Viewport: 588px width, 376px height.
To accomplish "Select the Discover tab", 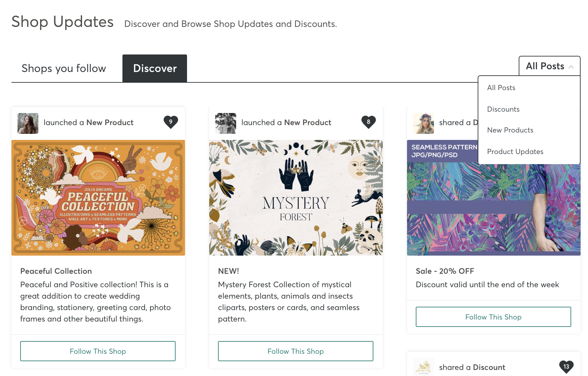I will [155, 69].
